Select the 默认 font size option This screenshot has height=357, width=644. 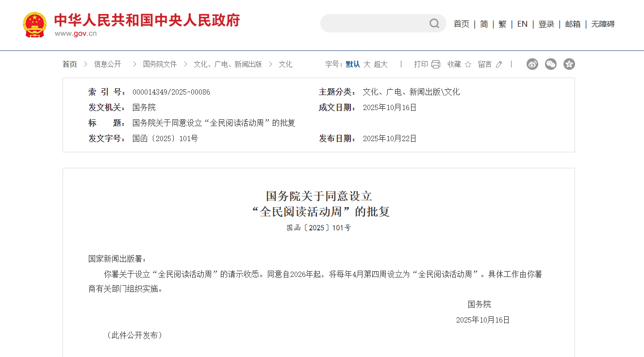353,64
